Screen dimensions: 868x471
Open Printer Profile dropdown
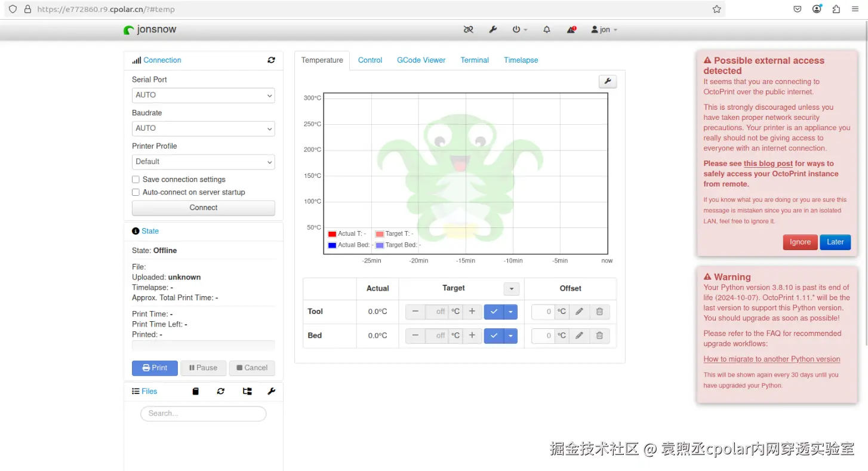(x=204, y=162)
